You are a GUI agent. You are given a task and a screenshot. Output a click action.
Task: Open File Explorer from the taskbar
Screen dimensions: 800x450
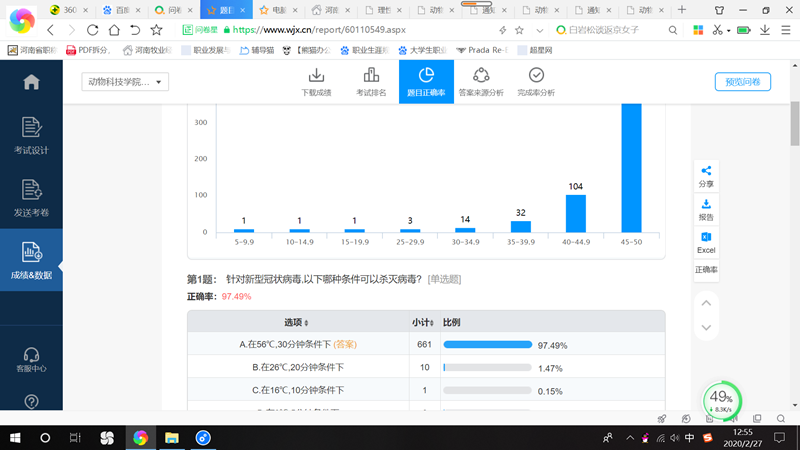tap(171, 438)
